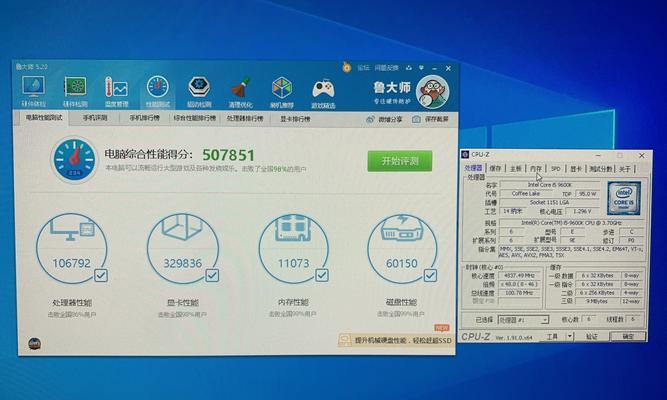This screenshot has width=667, height=400.
Task: Open the processor #1 selection dropdown in CPU-Z
Action: [523, 320]
